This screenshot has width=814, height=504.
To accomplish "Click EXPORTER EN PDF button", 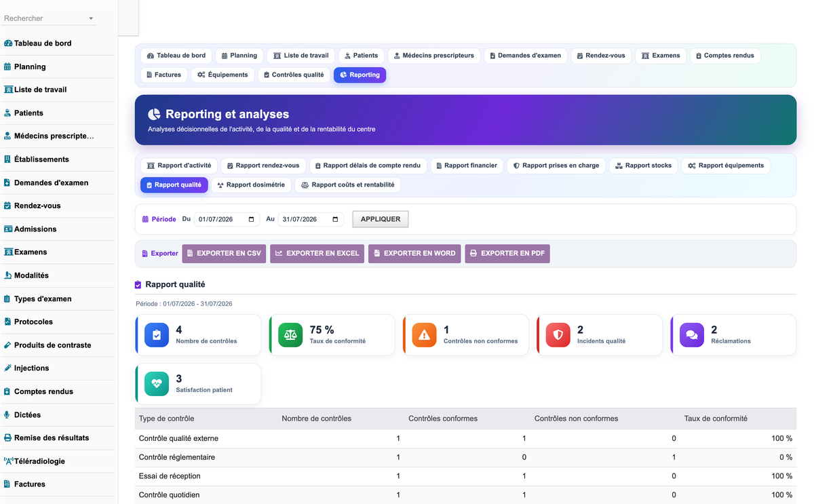I will pos(507,254).
